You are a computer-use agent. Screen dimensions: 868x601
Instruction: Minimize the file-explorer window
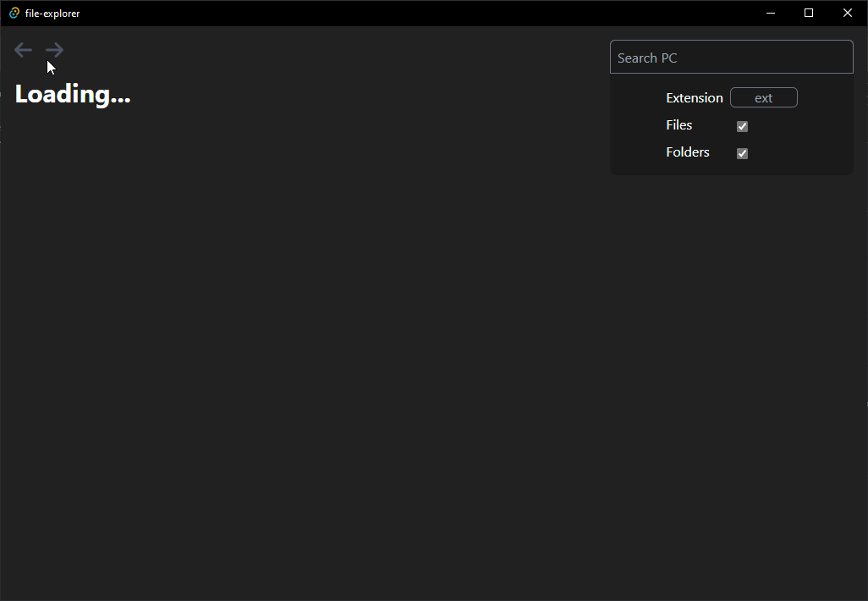770,13
